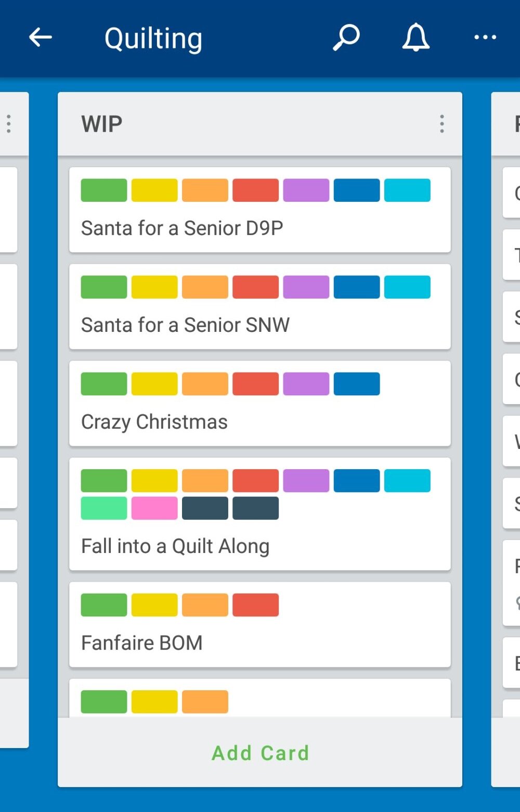The width and height of the screenshot is (520, 812).
Task: Click the WIP list title
Action: (x=102, y=124)
